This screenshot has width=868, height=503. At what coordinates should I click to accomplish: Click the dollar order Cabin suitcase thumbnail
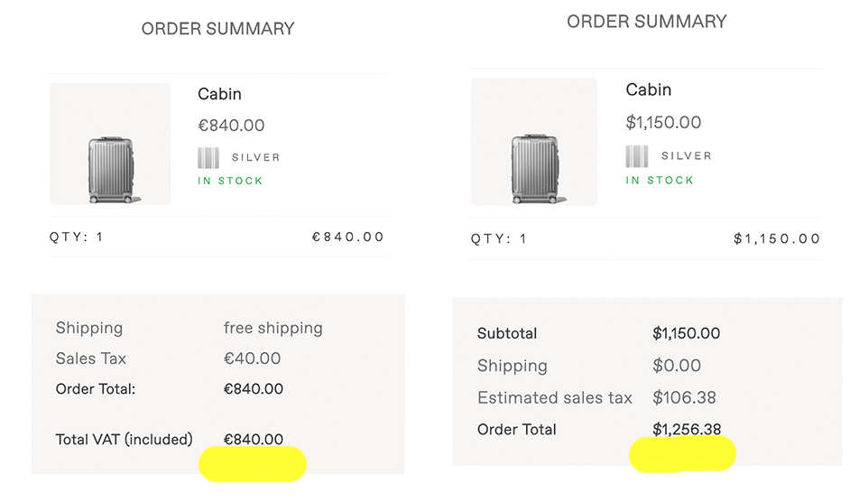[x=534, y=142]
